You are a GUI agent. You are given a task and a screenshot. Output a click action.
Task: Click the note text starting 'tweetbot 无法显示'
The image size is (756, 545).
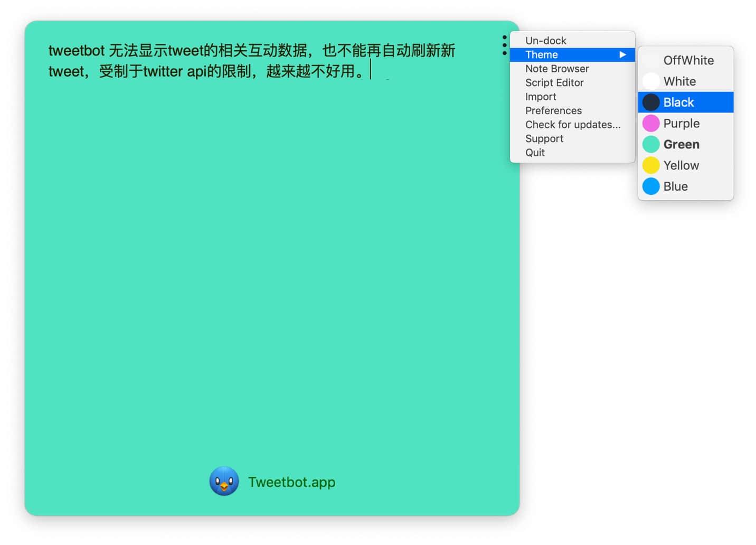tap(252, 61)
